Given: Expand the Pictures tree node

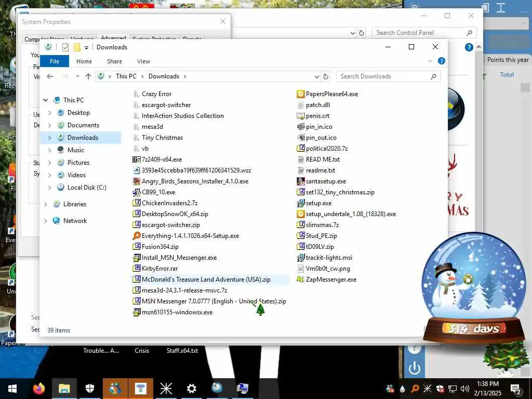Looking at the screenshot, I should (x=50, y=163).
